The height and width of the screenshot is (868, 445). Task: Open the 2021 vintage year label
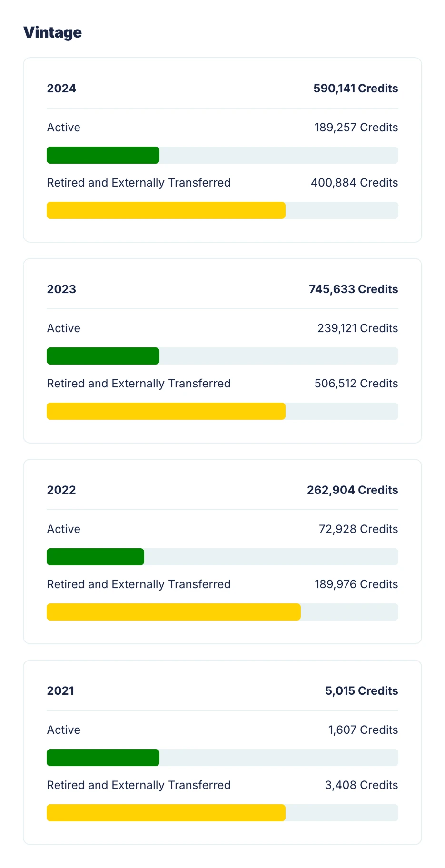click(60, 691)
